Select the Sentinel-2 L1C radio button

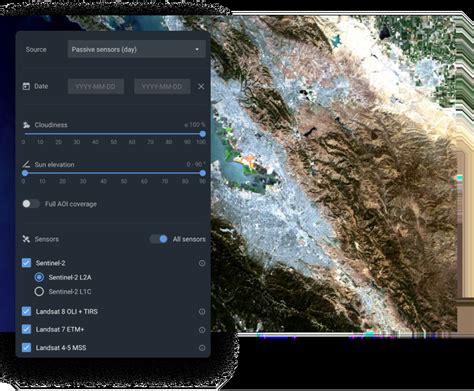(x=39, y=291)
